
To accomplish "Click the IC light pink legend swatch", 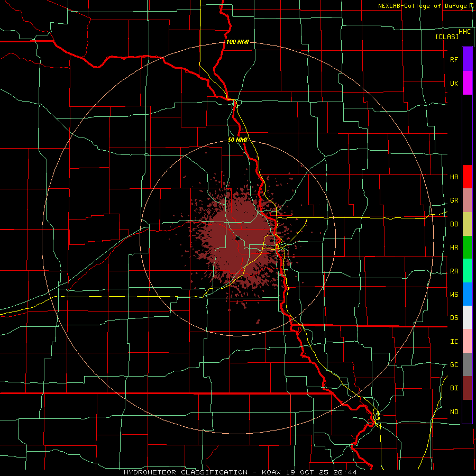I will coord(467,341).
